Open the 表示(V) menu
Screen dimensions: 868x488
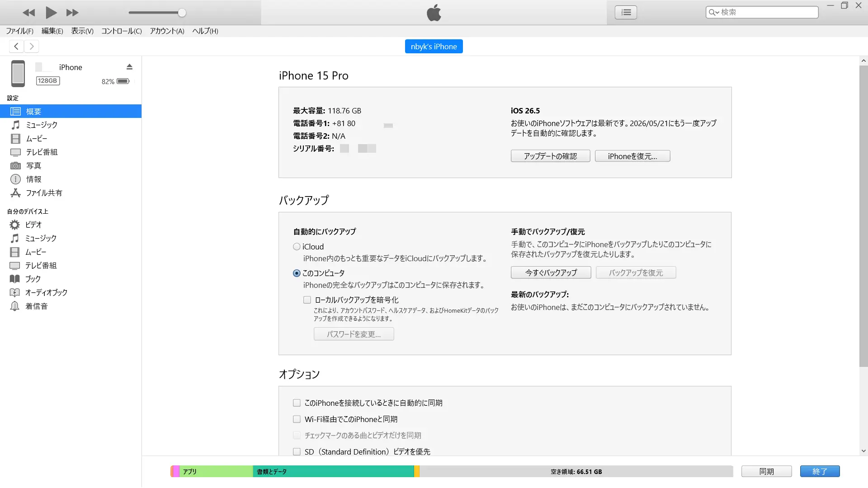(82, 31)
